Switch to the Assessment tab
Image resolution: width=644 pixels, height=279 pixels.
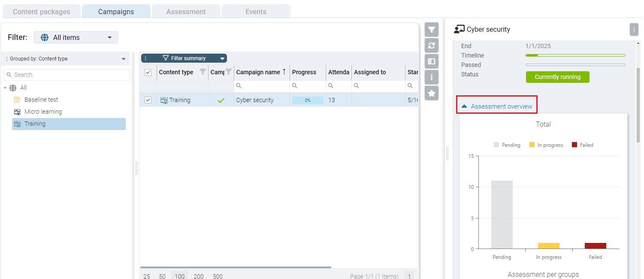(x=186, y=12)
